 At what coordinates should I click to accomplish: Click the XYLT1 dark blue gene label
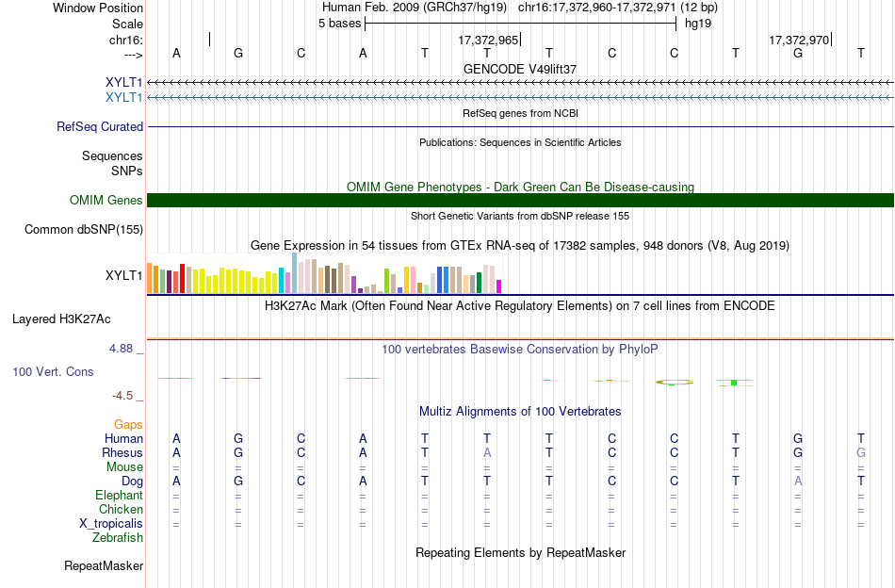123,82
